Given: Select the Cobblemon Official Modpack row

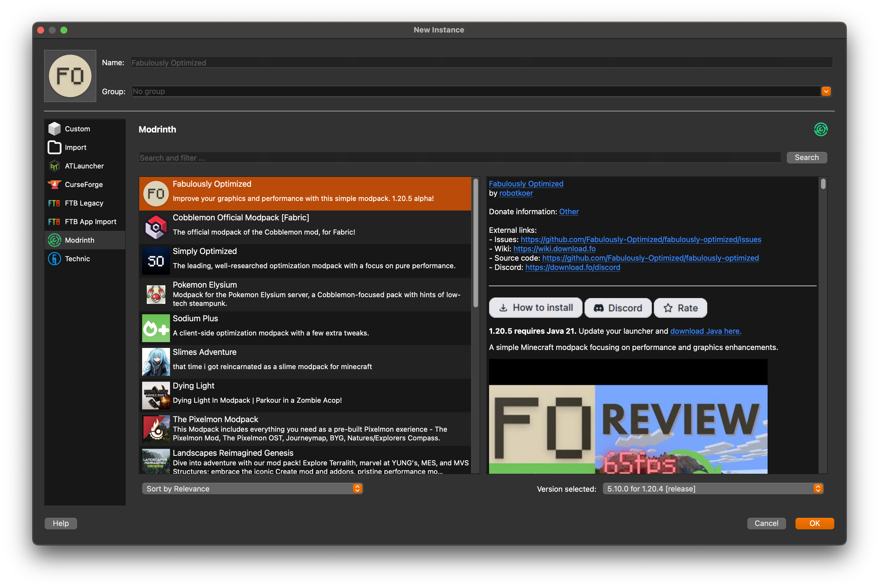Looking at the screenshot, I should click(305, 227).
